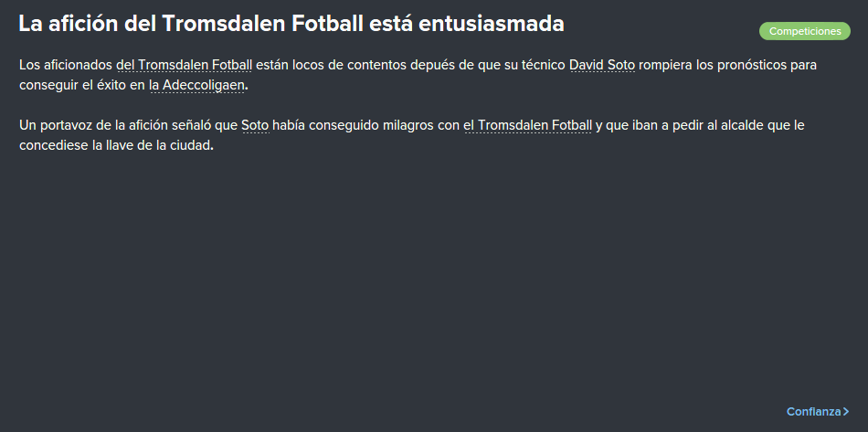Click the word pronósticos in the article

coord(751,65)
